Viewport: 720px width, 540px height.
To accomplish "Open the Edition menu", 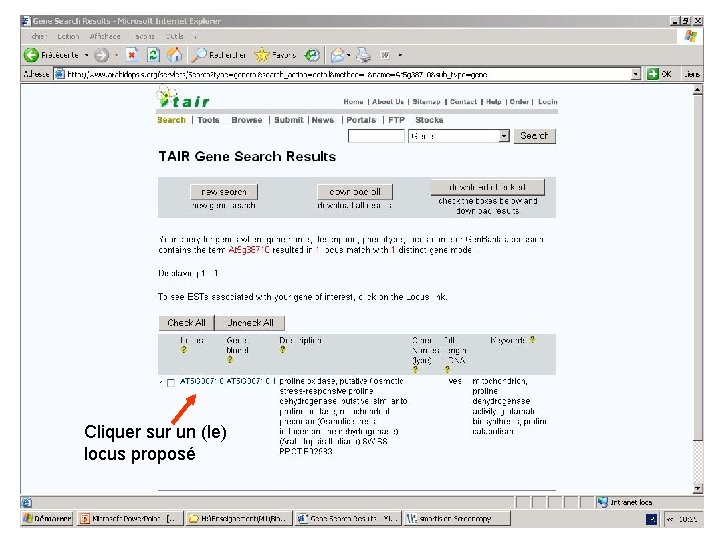I will pos(68,36).
